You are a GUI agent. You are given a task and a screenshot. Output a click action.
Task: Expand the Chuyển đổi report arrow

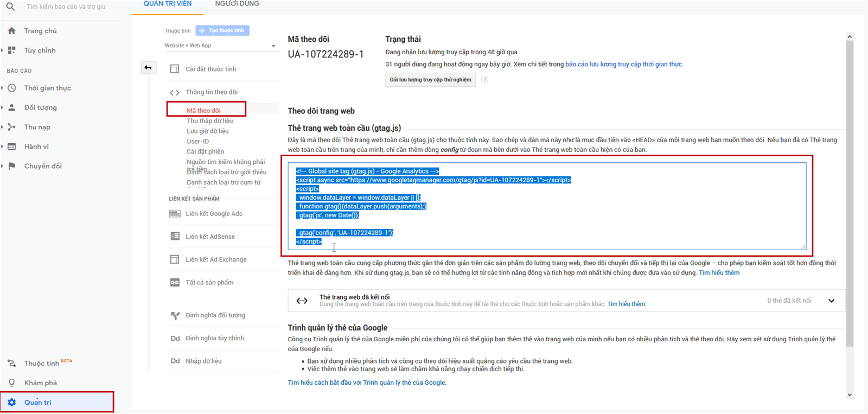[2, 166]
